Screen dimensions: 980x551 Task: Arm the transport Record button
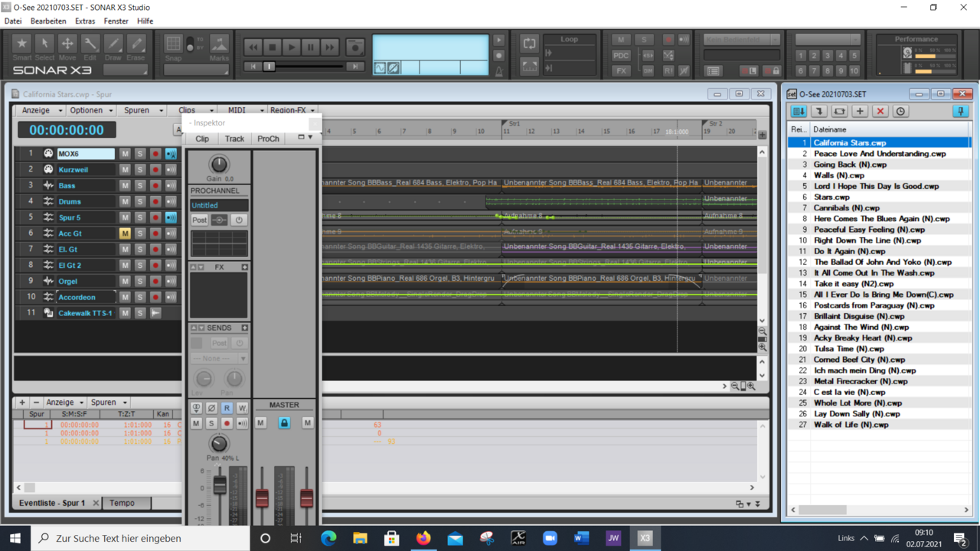(354, 47)
